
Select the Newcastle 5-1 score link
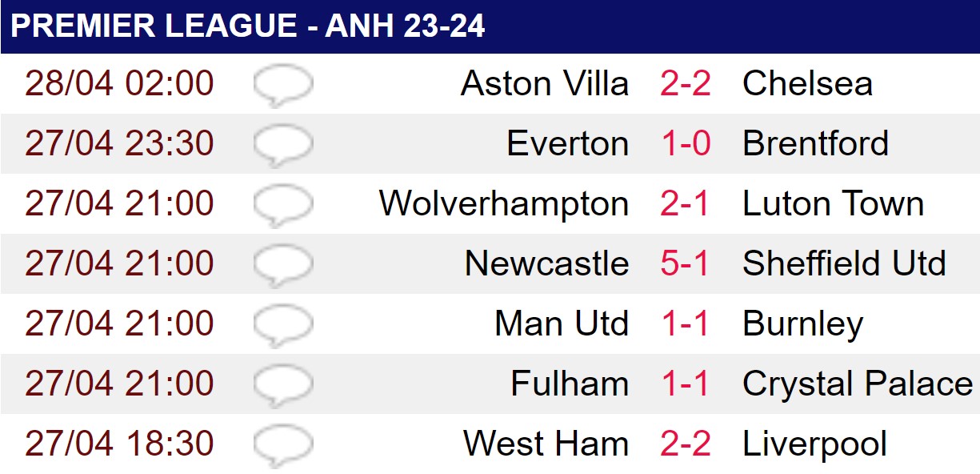tap(686, 263)
